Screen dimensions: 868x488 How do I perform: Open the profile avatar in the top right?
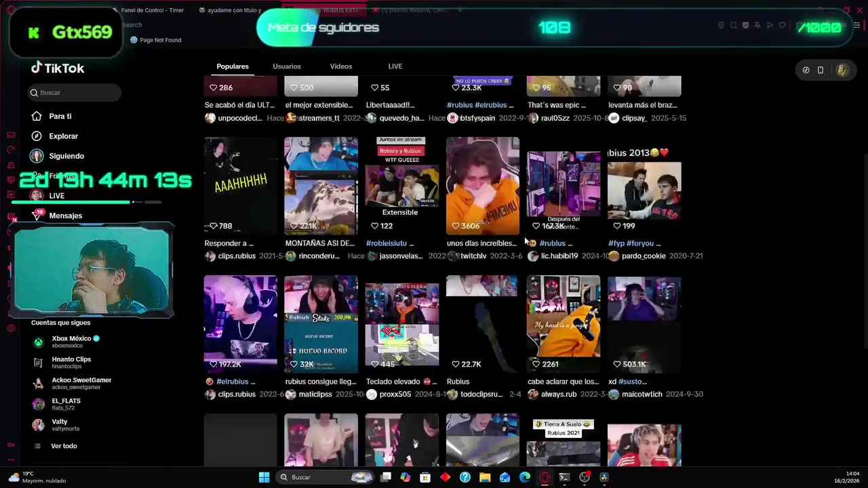click(x=842, y=70)
